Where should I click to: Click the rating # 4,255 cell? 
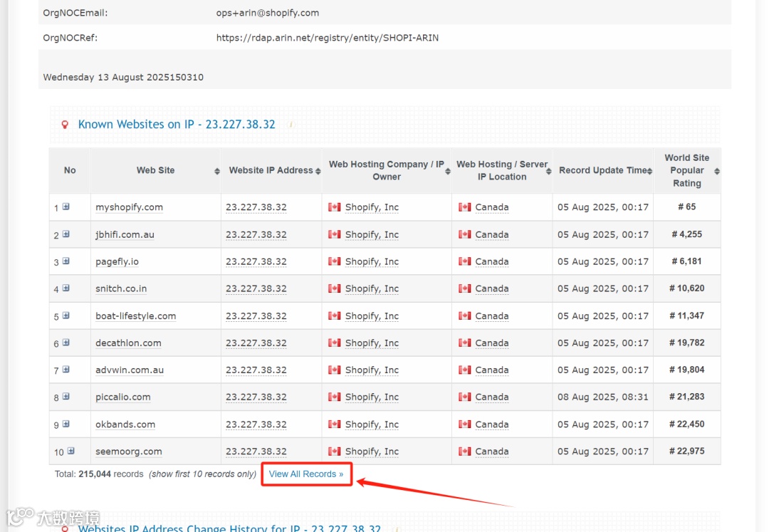pos(686,234)
